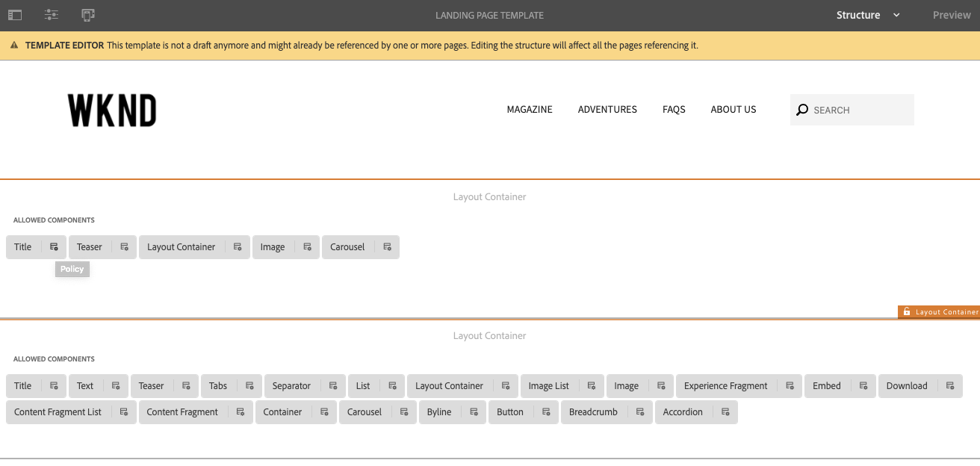The height and width of the screenshot is (466, 980).
Task: Select the Byline component label
Action: pyautogui.click(x=439, y=412)
